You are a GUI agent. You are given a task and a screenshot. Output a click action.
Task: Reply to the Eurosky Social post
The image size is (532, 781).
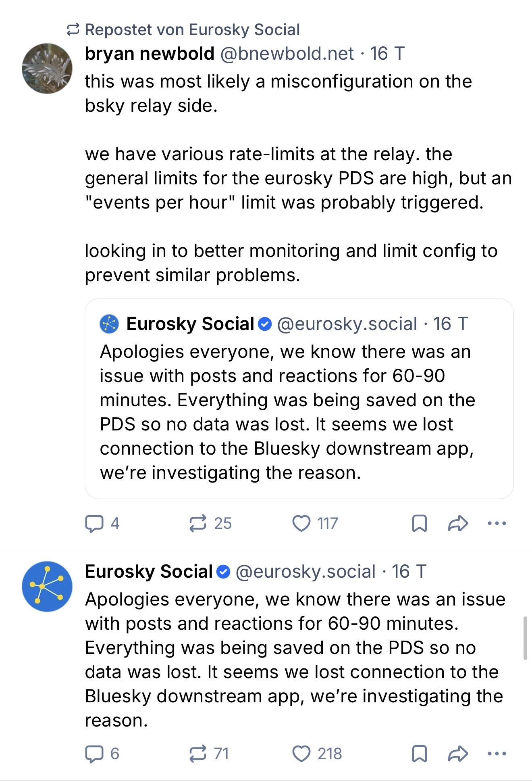(x=94, y=754)
